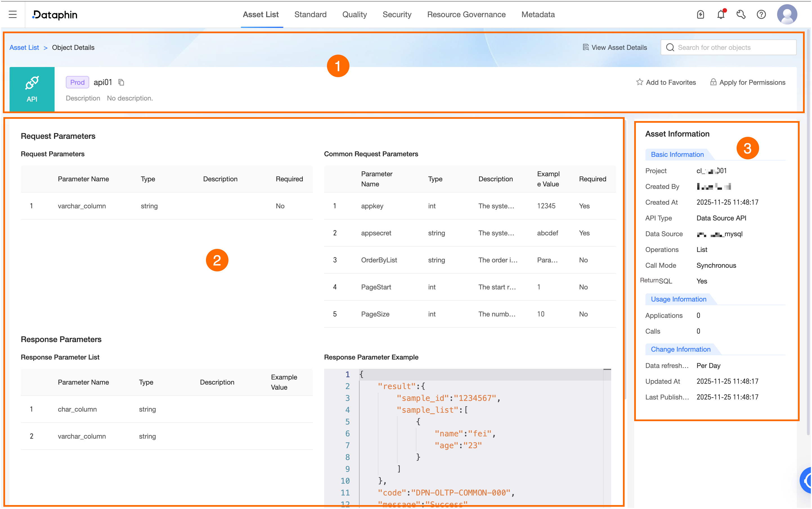Open the lightning quick-actions icon

[700, 14]
